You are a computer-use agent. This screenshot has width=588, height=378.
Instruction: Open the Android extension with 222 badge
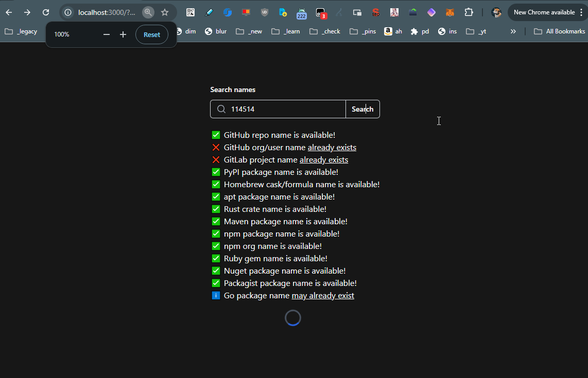pyautogui.click(x=302, y=13)
